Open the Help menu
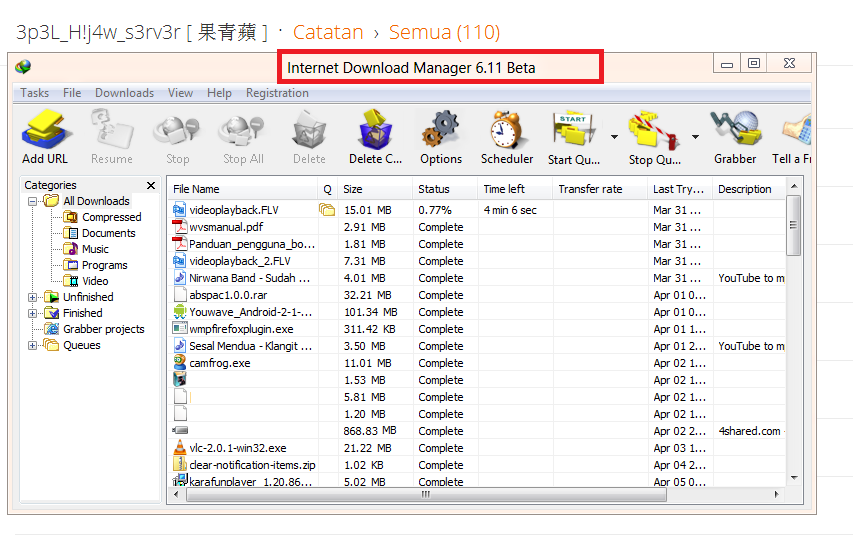Image resolution: width=853 pixels, height=543 pixels. [x=219, y=93]
